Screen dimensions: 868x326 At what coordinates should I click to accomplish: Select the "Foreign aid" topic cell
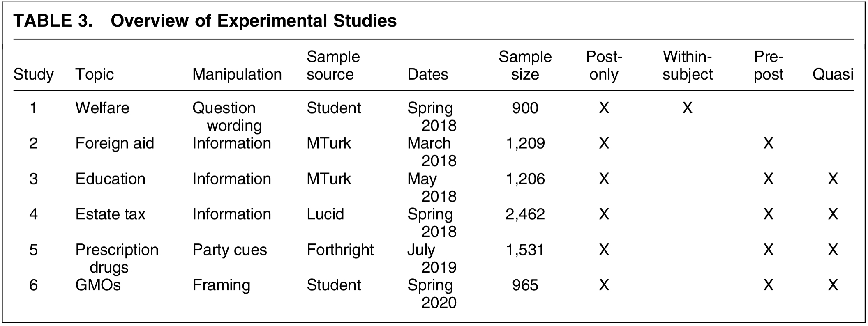(x=114, y=143)
